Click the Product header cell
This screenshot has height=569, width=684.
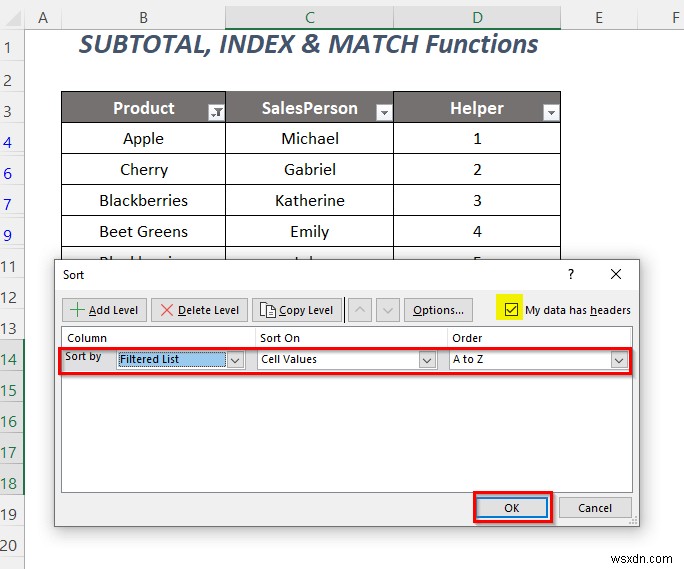click(x=144, y=108)
